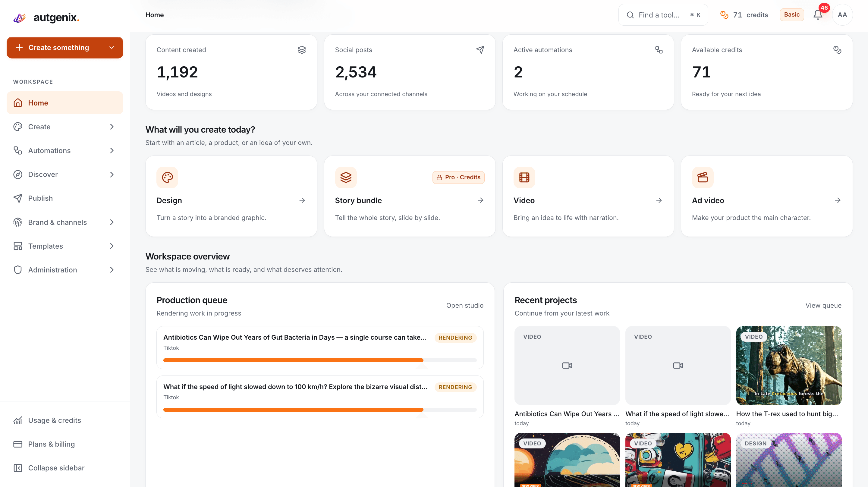Click the 1,192 Content created value
The image size is (868, 487).
[177, 72]
